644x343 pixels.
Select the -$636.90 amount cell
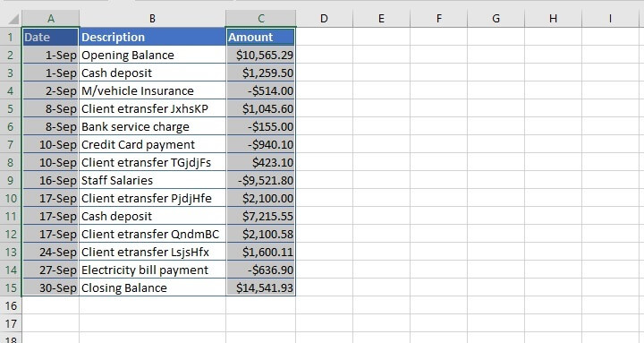261,270
